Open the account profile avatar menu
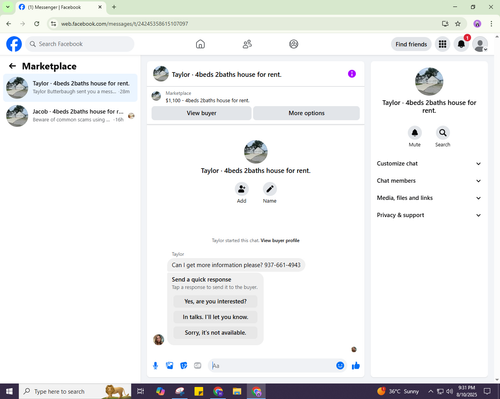Screen dimensions: 500x399 pos(480,44)
